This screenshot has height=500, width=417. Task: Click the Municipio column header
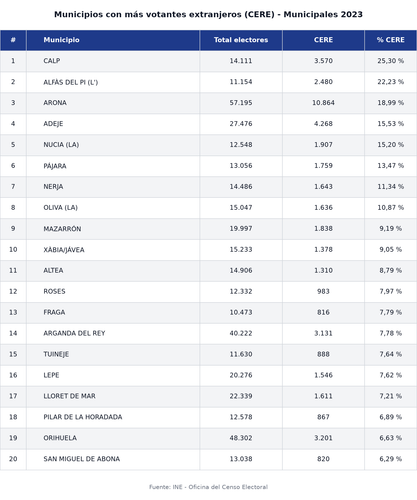(113, 40)
